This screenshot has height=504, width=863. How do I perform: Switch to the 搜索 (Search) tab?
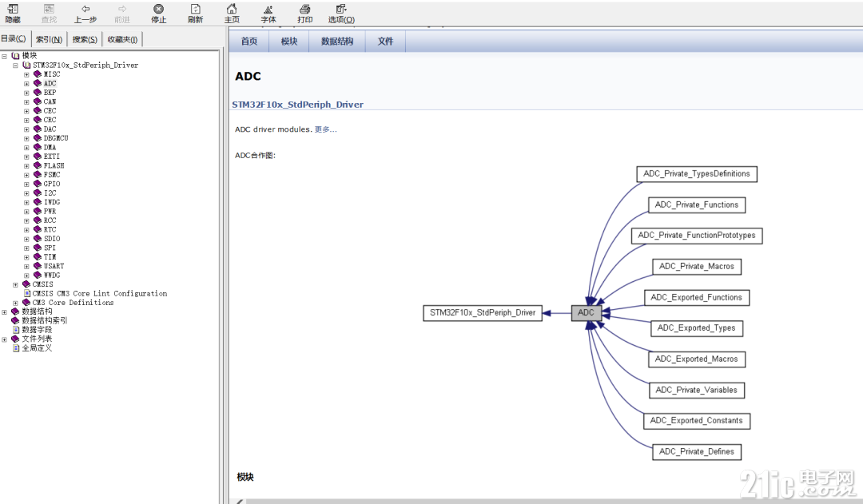[85, 39]
